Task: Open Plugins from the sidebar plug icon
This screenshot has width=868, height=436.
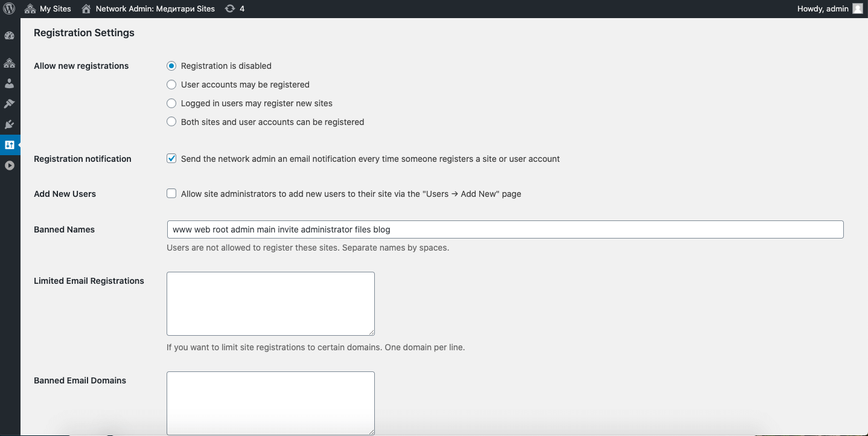Action: click(10, 124)
